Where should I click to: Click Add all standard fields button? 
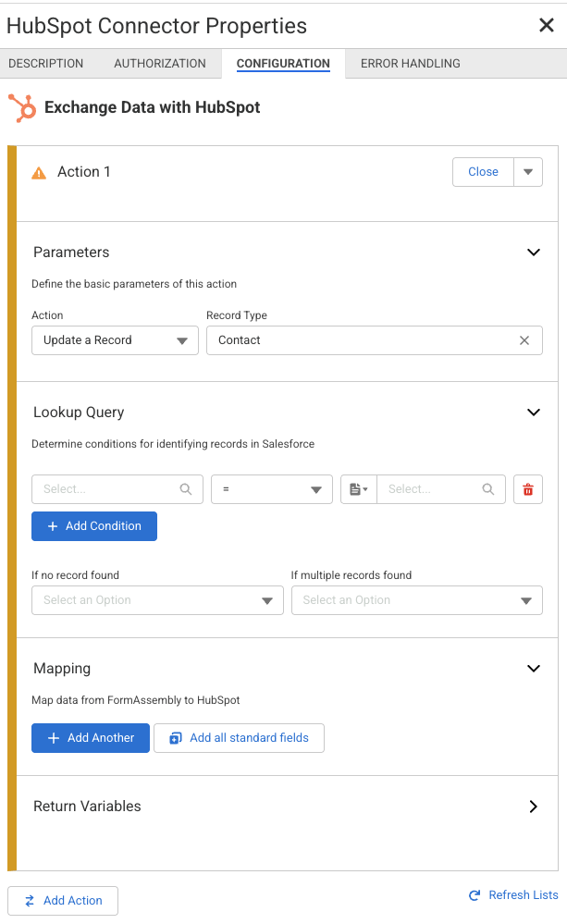(x=239, y=738)
